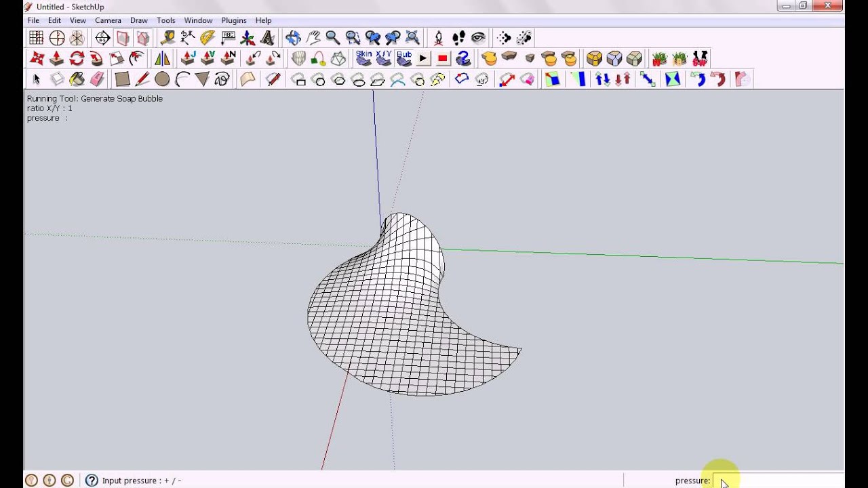The width and height of the screenshot is (868, 488).
Task: Select the Position Camera tool
Action: pyautogui.click(x=438, y=38)
